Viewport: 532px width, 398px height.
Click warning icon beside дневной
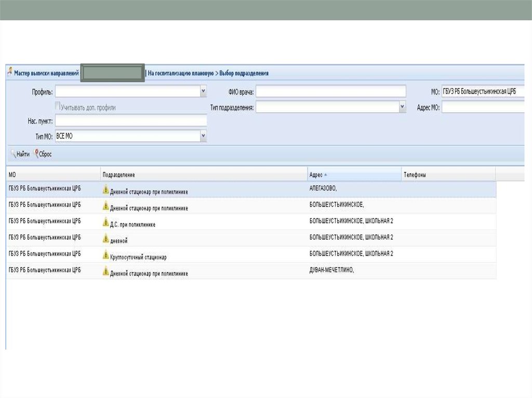(106, 239)
